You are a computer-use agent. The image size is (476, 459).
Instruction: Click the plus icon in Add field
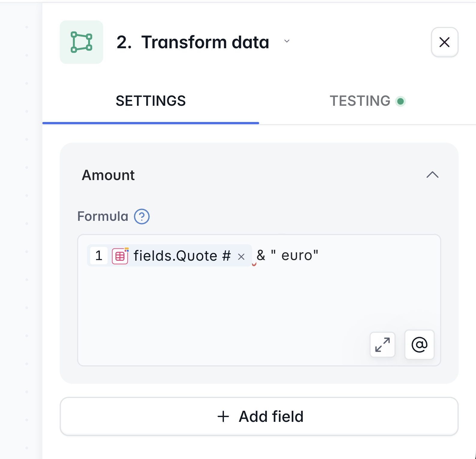223,416
